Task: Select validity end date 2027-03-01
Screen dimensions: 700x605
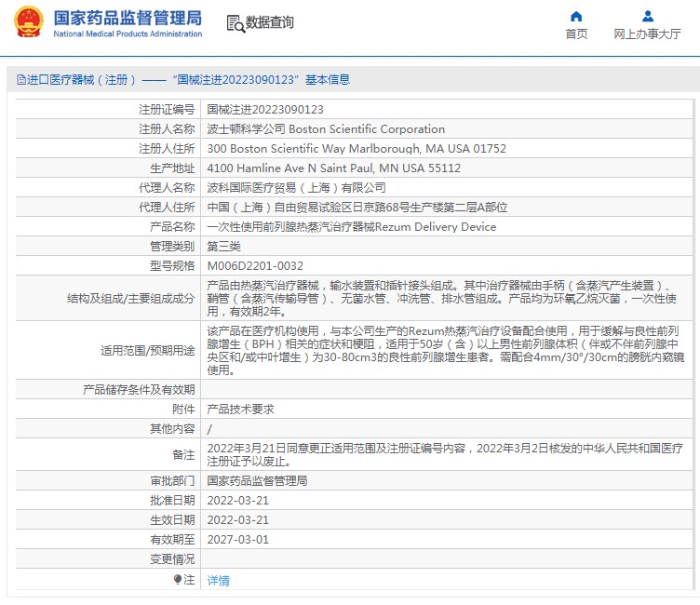Action: 238,540
